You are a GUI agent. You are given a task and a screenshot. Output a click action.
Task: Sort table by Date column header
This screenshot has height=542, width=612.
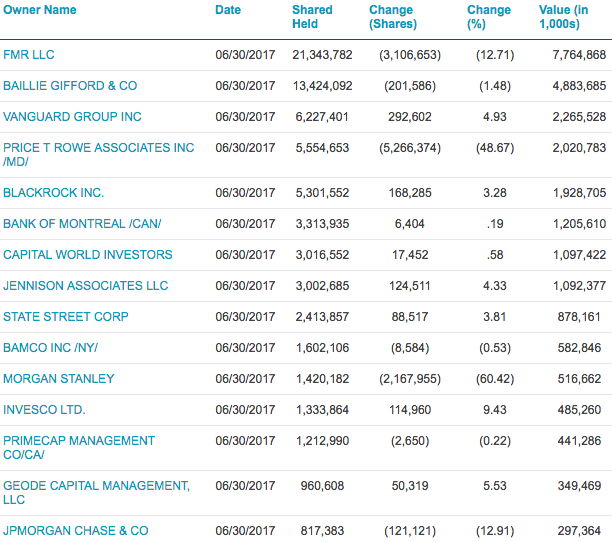click(x=228, y=10)
